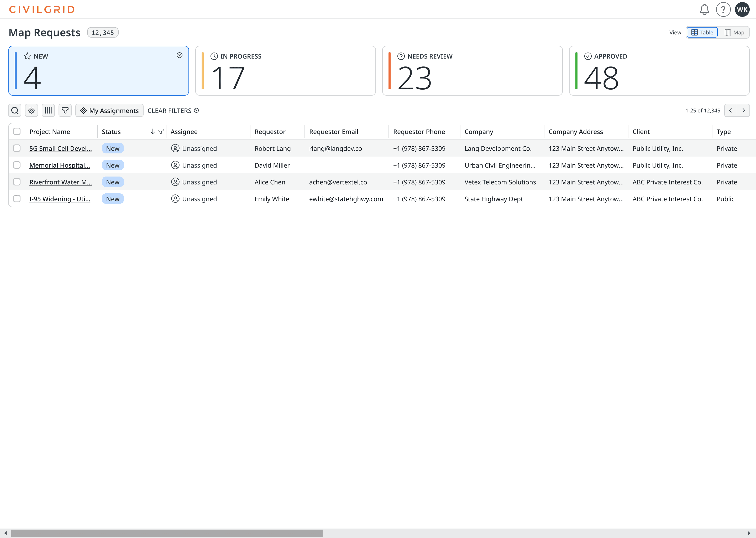Dismiss the NEW status card filter
Viewport: 756px width, 538px height.
click(179, 55)
